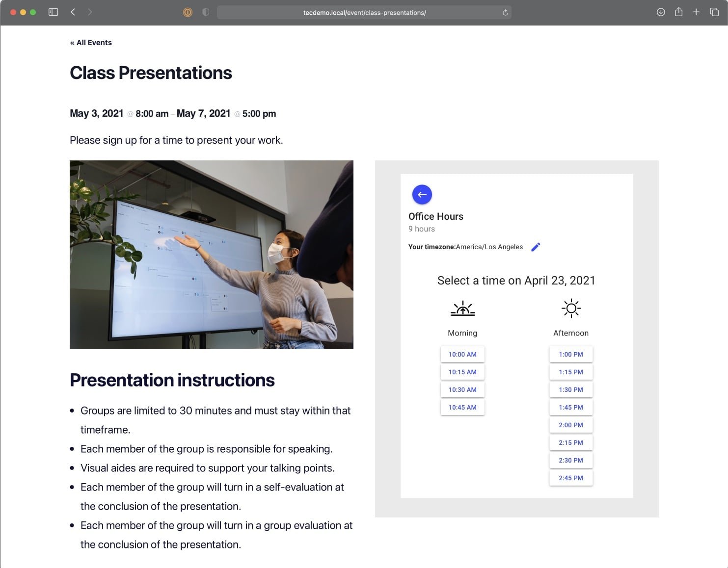728x568 pixels.
Task: Click the blue back arrow in booking widget
Action: click(422, 195)
